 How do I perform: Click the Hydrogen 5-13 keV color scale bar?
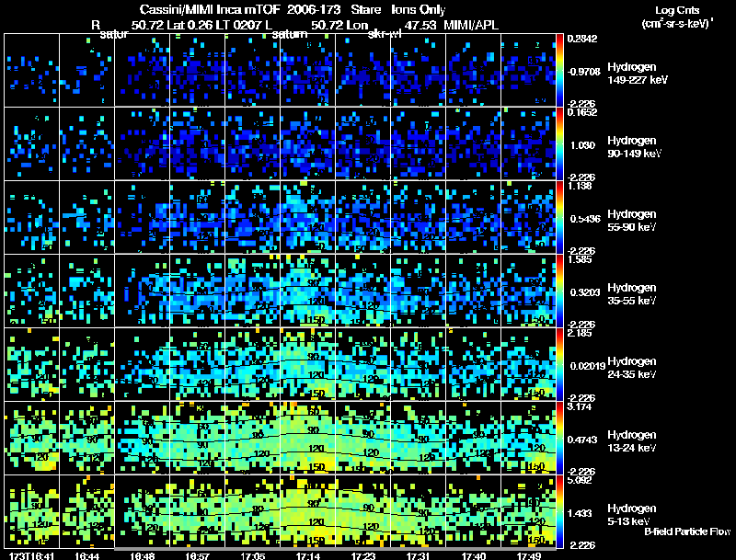(x=559, y=512)
